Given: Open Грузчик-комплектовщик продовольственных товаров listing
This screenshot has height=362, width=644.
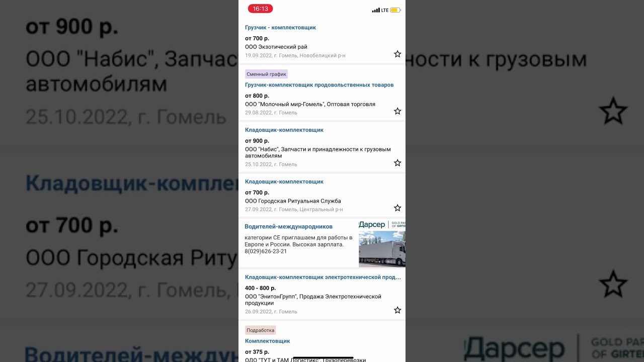Looking at the screenshot, I should point(319,85).
